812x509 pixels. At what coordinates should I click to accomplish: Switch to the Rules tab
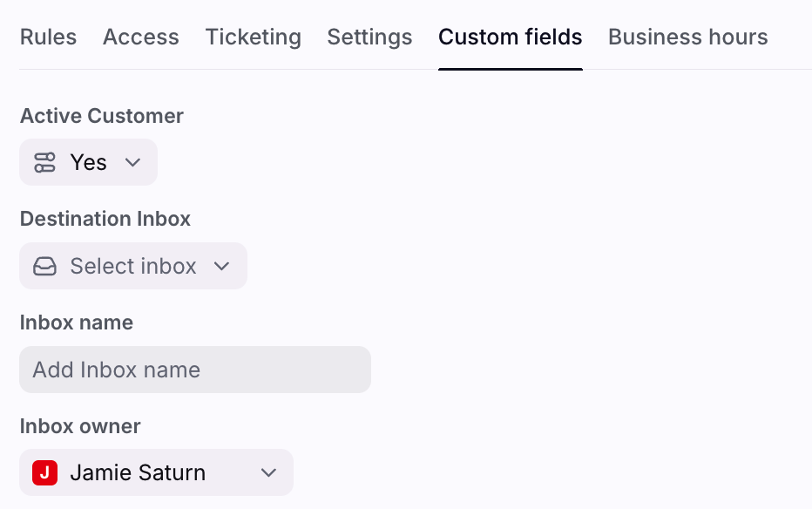(48, 37)
